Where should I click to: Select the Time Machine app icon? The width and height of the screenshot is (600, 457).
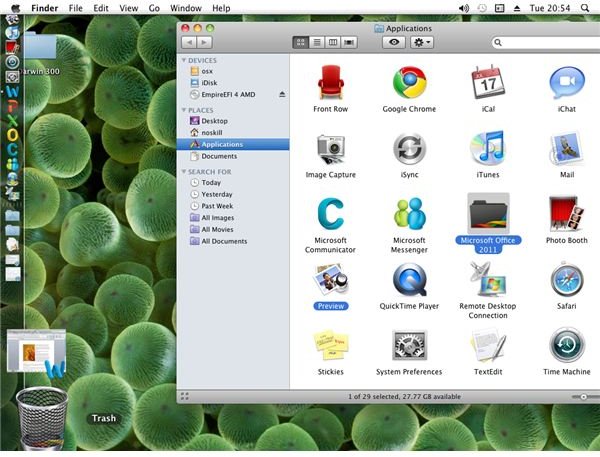(567, 345)
